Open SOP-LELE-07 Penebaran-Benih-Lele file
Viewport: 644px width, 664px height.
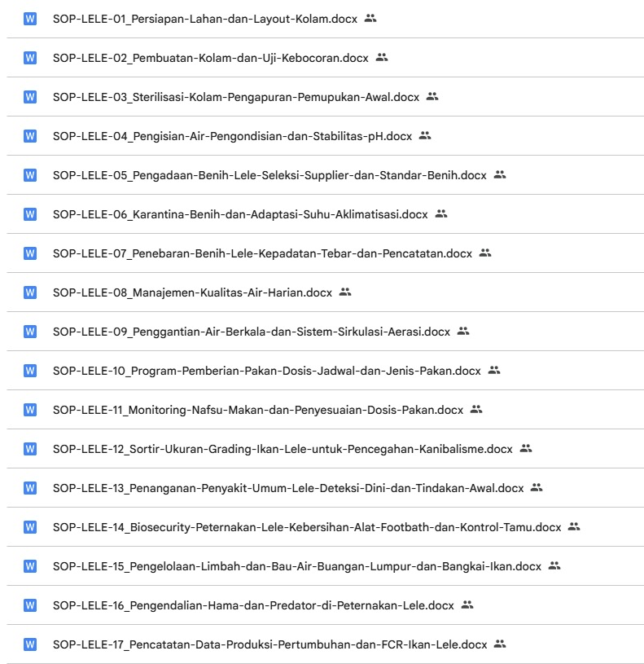click(262, 253)
